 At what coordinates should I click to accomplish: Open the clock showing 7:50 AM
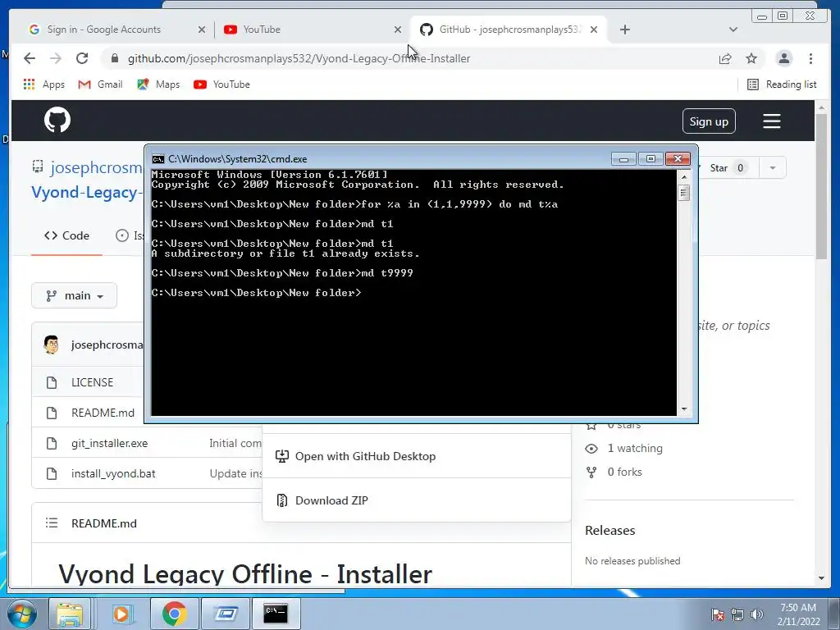click(798, 614)
